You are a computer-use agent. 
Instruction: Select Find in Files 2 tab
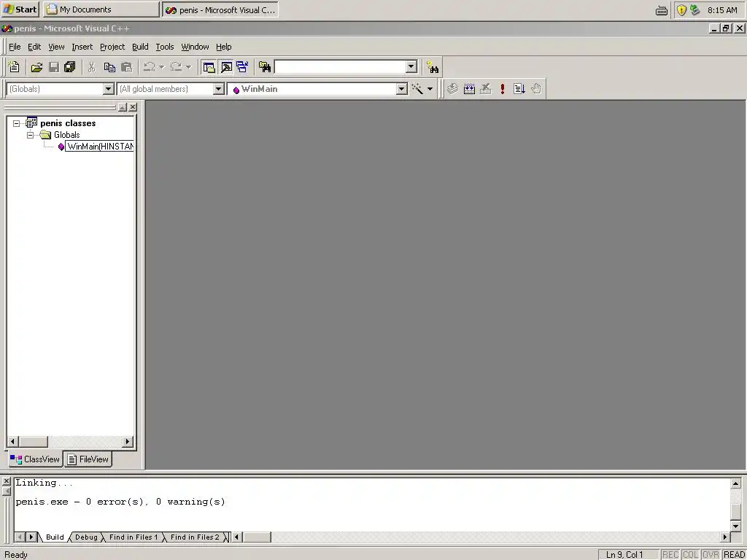tap(195, 537)
